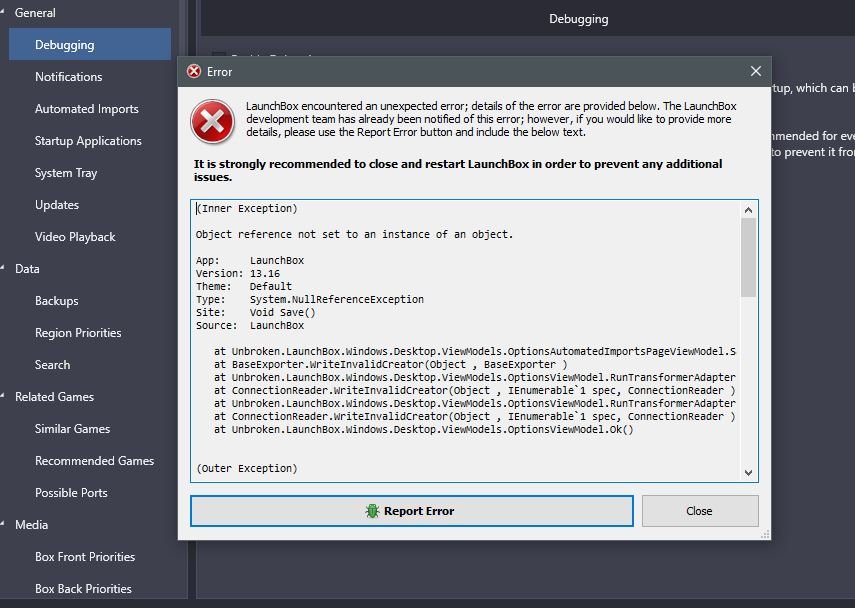
Task: Open the Automated Imports options page
Action: (87, 109)
